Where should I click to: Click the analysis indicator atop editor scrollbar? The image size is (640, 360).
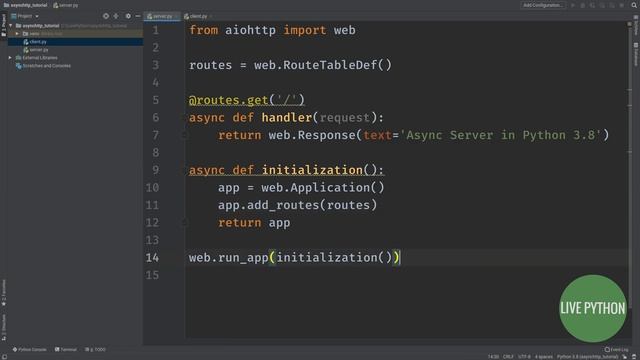[x=629, y=24]
